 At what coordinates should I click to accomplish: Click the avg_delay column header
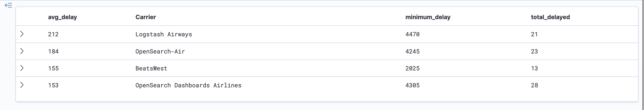tap(63, 17)
